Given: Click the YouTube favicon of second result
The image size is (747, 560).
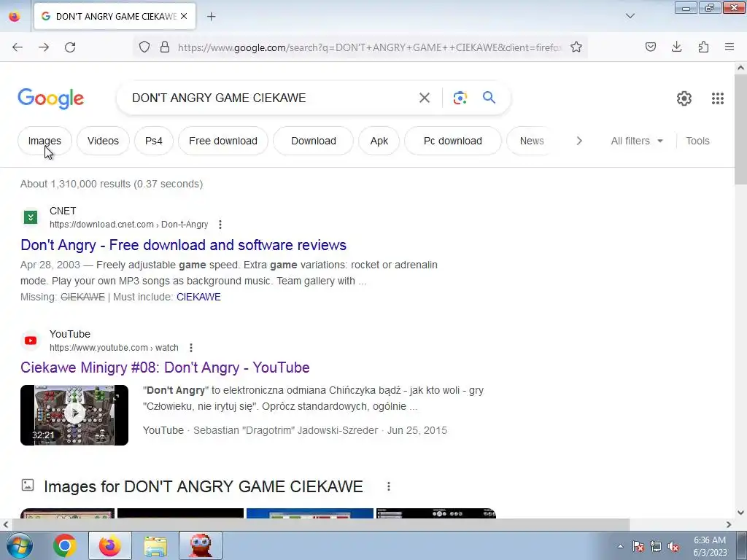Looking at the screenshot, I should point(31,341).
